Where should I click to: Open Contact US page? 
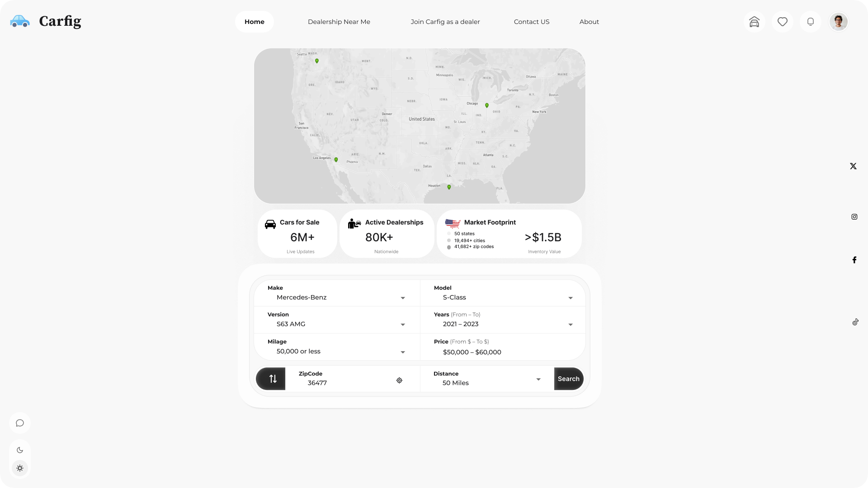(532, 22)
